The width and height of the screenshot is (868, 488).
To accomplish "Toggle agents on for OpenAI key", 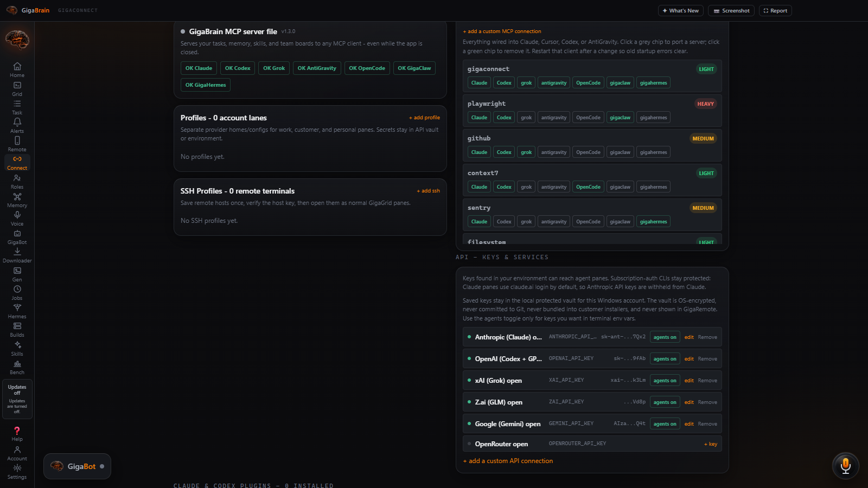I will pyautogui.click(x=665, y=359).
